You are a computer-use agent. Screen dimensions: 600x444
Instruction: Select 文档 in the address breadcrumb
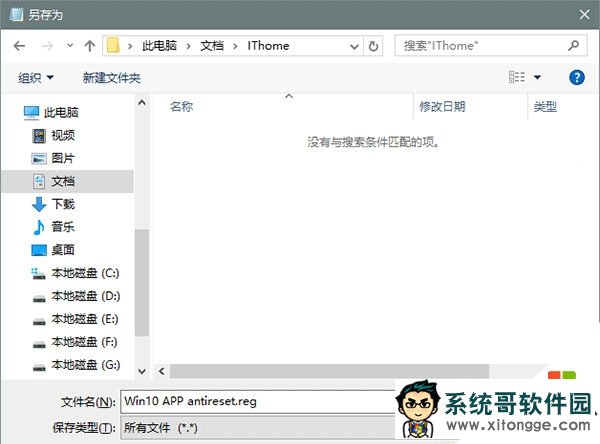pos(212,46)
